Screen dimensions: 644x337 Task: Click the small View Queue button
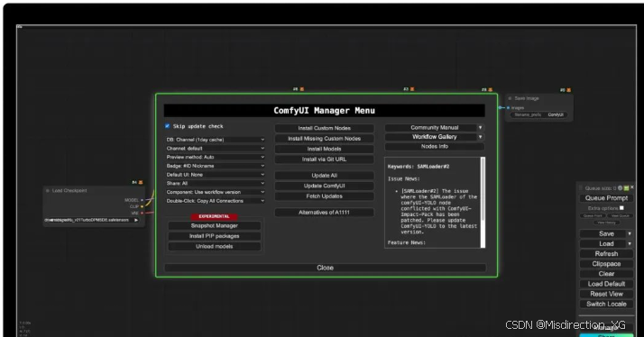pos(620,215)
